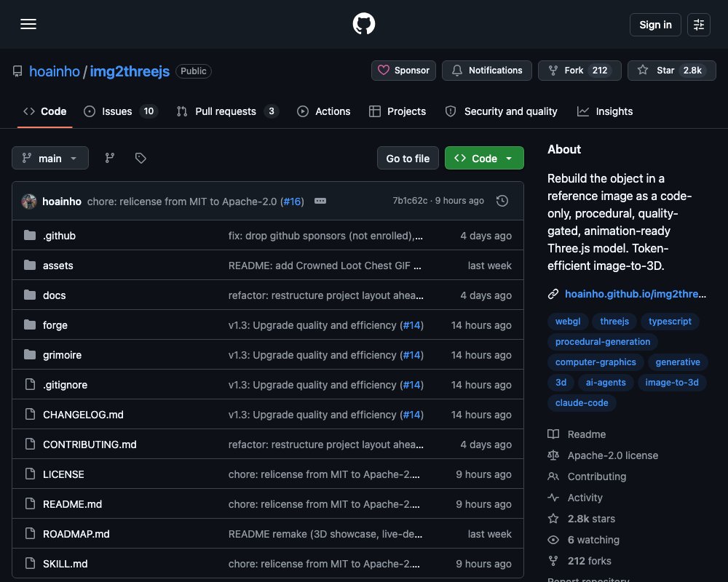
Task: Open the README.md file
Action: tap(72, 504)
